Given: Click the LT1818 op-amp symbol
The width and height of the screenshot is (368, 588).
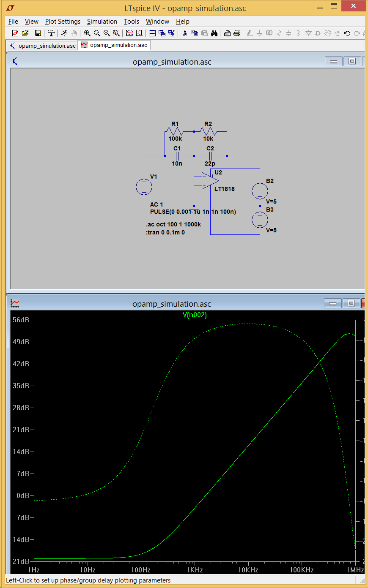Looking at the screenshot, I should coord(210,181).
